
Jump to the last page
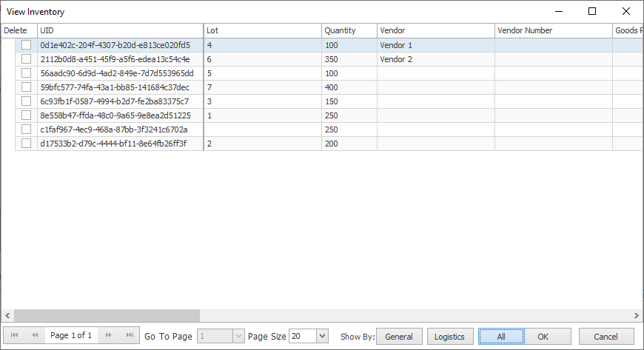[130, 335]
